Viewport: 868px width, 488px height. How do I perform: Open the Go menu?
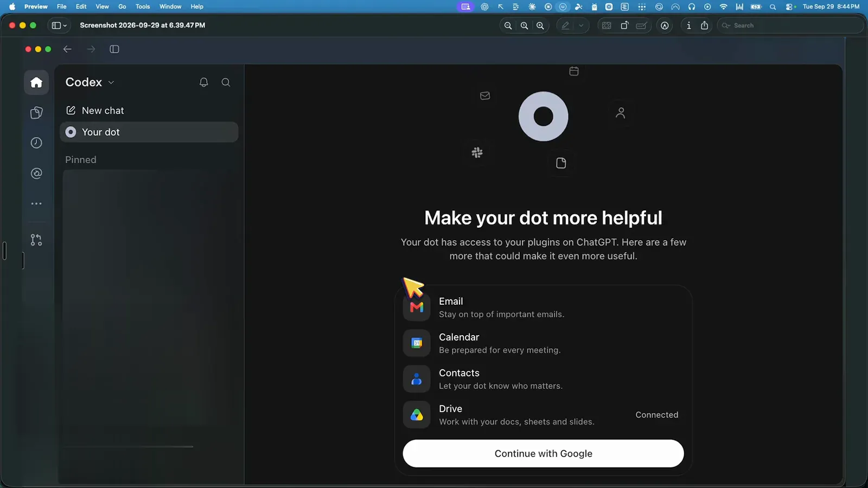tap(122, 7)
